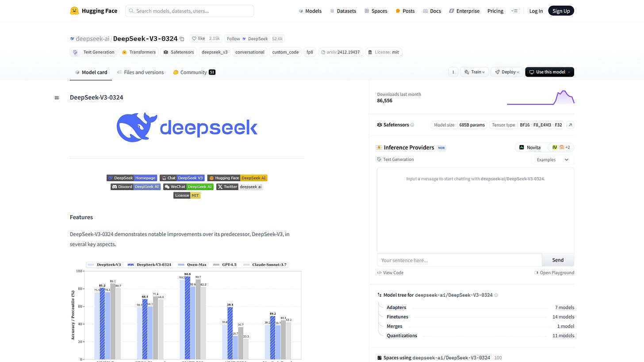Image resolution: width=644 pixels, height=362 pixels.
Task: Click the Log In link
Action: pyautogui.click(x=536, y=11)
